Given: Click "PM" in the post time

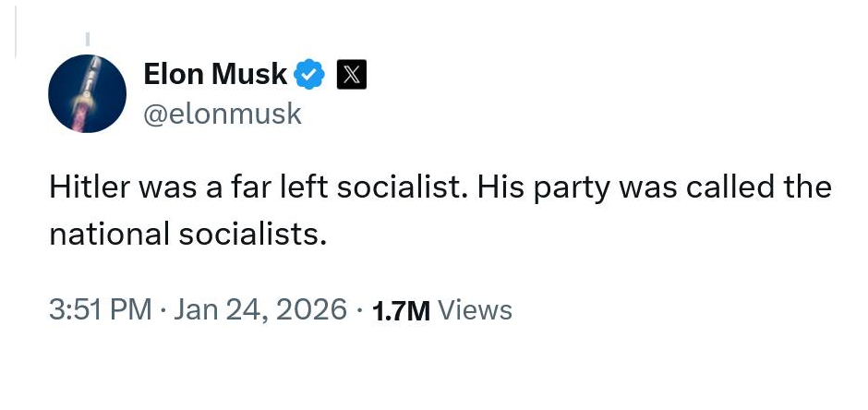Looking at the screenshot, I should coord(129,309).
